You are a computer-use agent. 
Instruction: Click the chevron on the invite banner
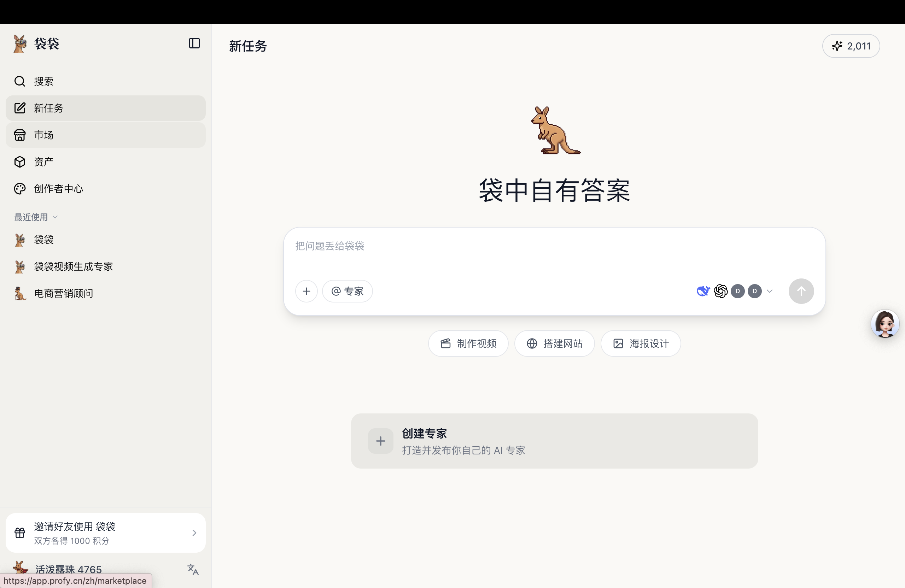click(194, 533)
